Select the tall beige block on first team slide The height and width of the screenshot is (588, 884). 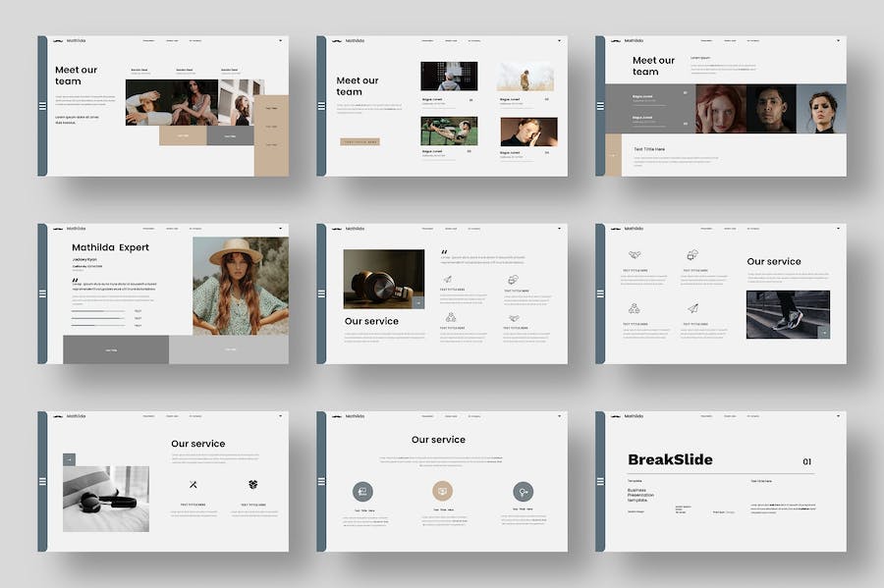pos(271,135)
